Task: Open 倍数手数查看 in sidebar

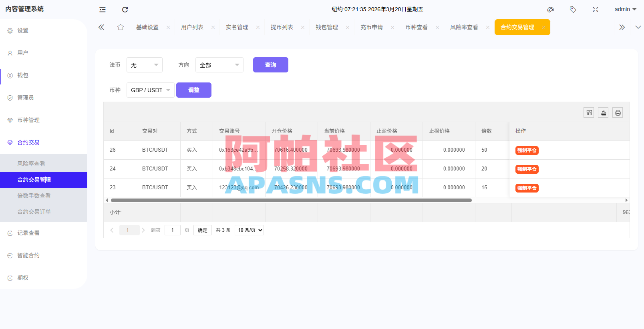Action: 44,196
